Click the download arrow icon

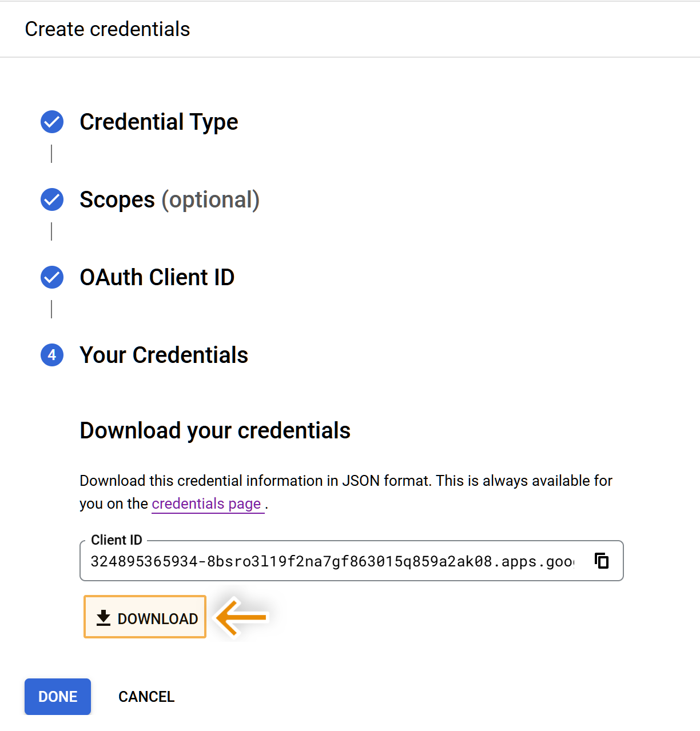(x=104, y=618)
